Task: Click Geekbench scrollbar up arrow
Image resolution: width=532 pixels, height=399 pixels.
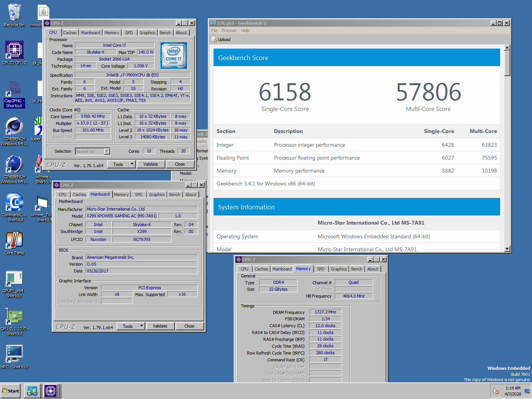Action: pos(507,48)
